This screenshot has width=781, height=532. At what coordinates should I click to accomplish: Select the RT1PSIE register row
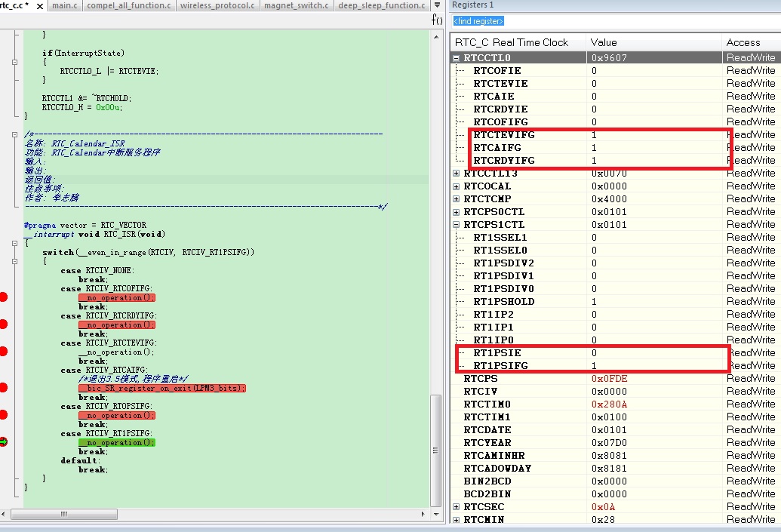[616, 353]
